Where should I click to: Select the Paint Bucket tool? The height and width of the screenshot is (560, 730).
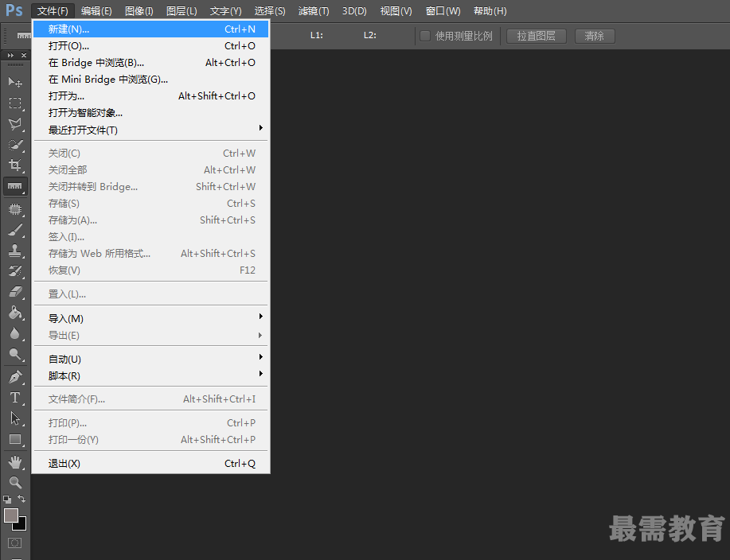click(x=15, y=313)
